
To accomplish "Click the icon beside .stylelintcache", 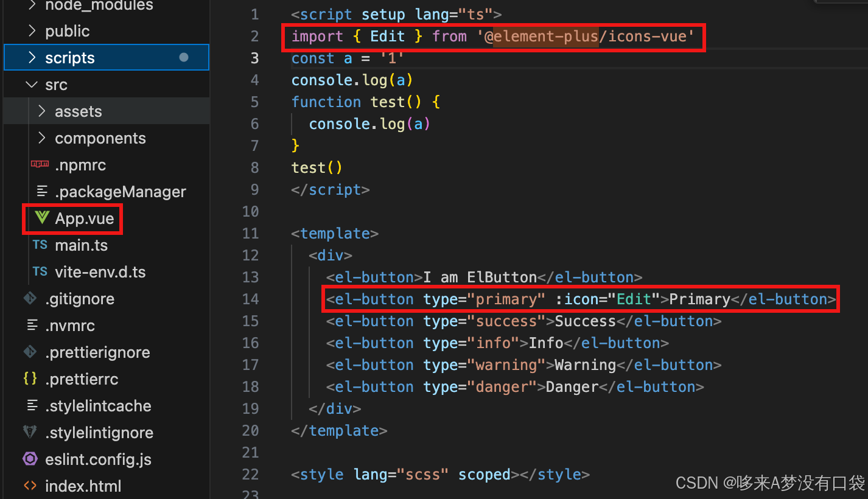I will point(32,405).
